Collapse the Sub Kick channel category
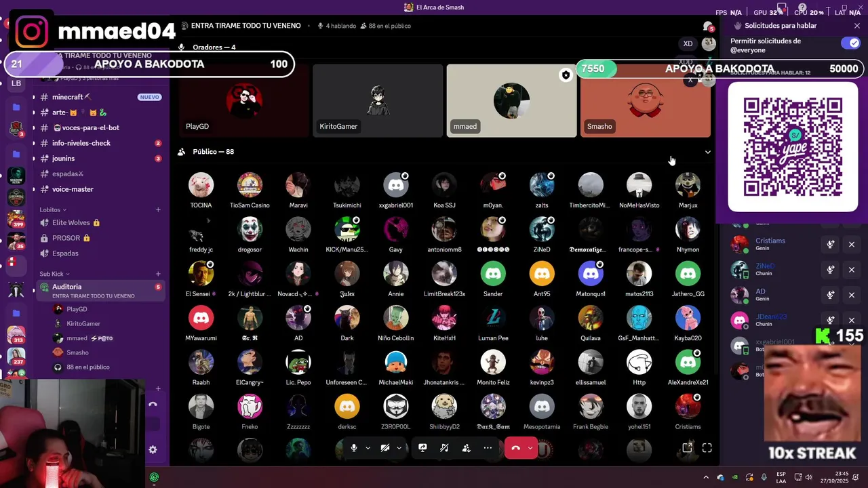The image size is (868, 488). (54, 274)
